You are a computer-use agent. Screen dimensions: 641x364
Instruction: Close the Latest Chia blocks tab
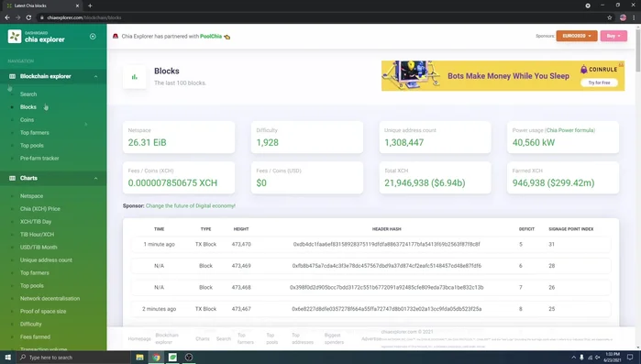(77, 6)
